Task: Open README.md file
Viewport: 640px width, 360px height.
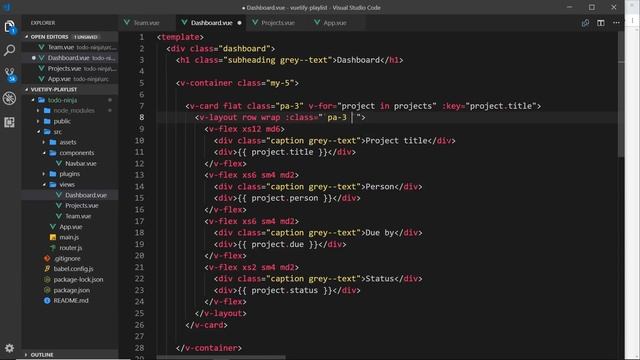Action: (71, 301)
